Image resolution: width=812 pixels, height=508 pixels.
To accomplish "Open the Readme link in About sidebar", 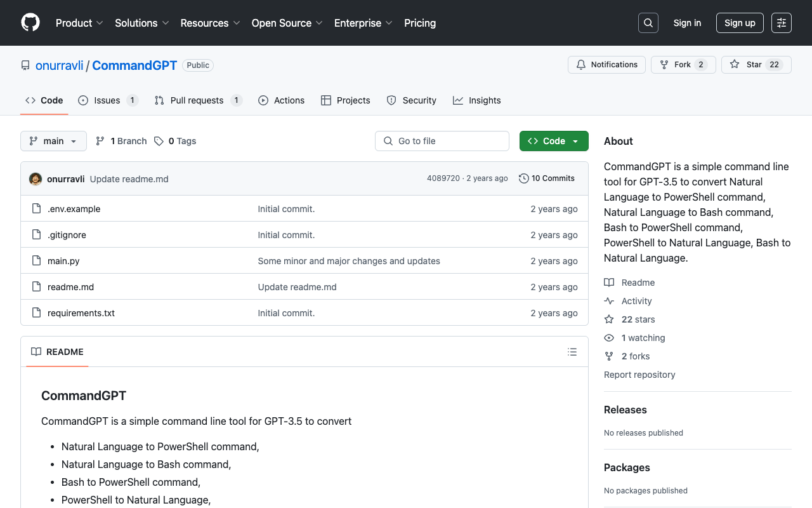I will click(629, 283).
